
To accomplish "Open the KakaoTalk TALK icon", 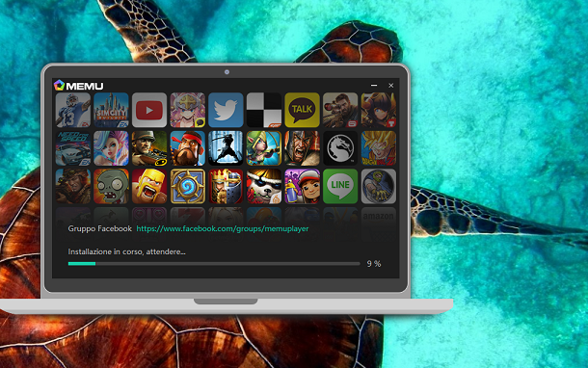I will click(x=303, y=110).
